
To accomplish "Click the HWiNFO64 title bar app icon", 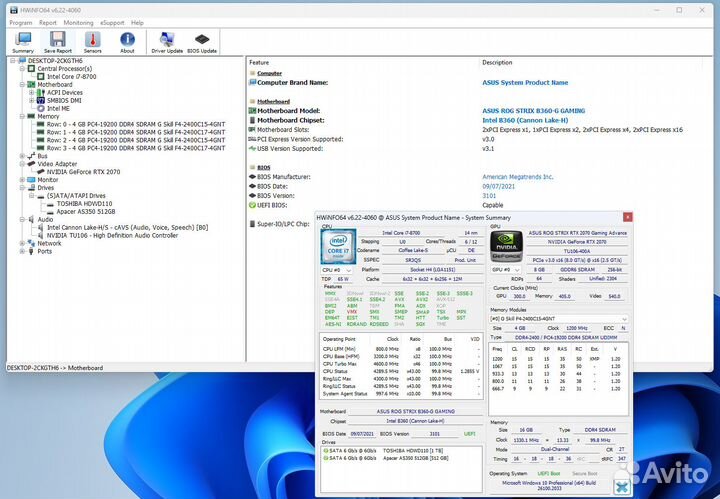I will [x=14, y=10].
